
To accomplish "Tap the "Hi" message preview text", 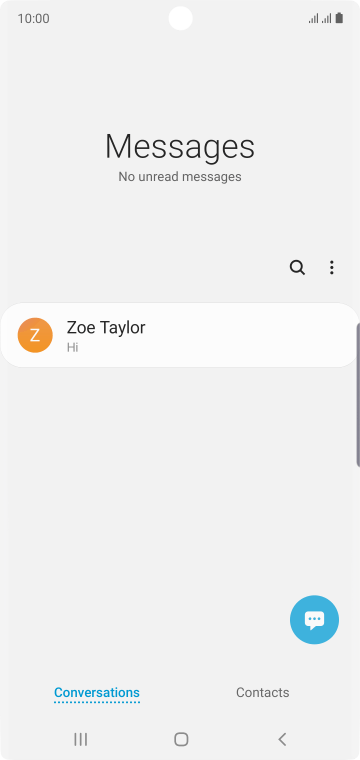I will click(73, 348).
